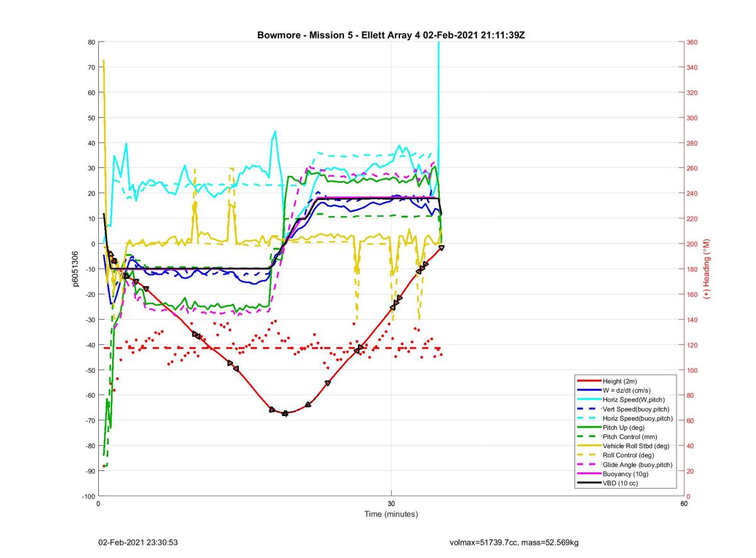This screenshot has width=756, height=558.
Task: Click the "volmax=51739.7cc, mass=52.569kg" footer text
Action: coord(514,542)
